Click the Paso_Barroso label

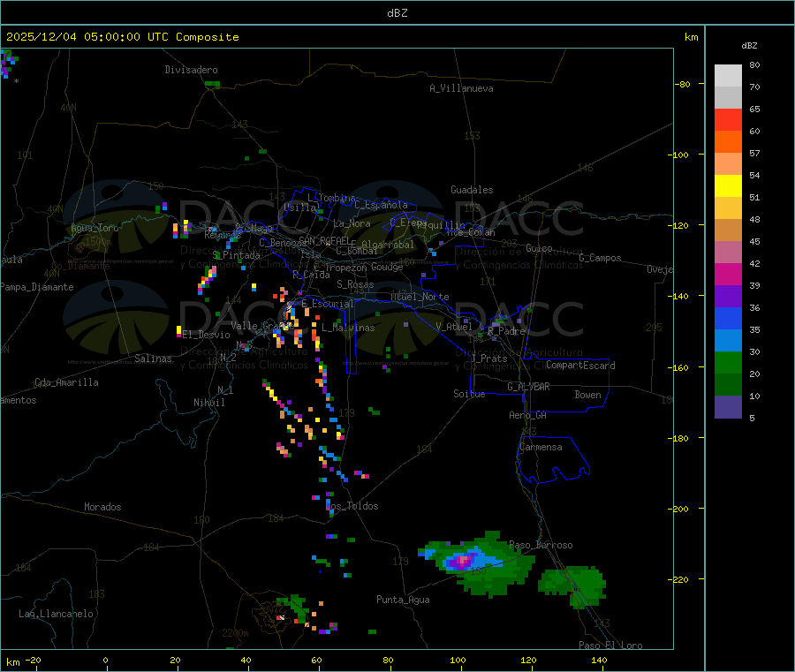point(541,545)
